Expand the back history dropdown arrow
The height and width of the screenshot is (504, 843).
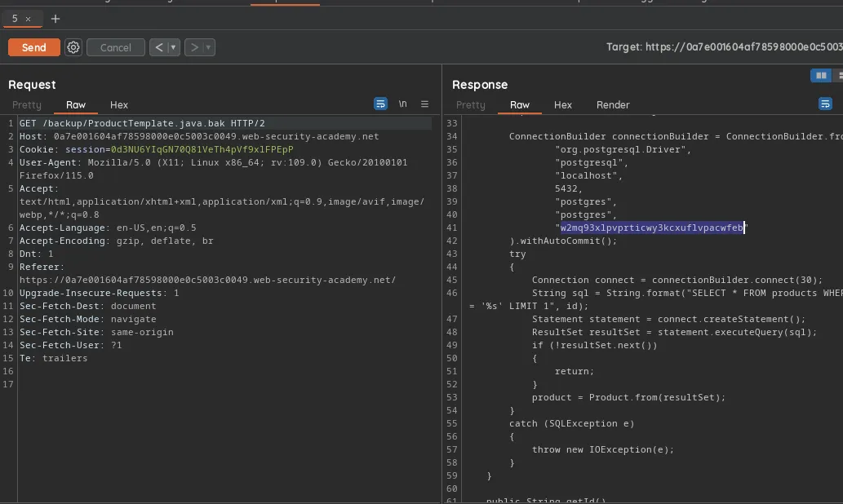[173, 47]
